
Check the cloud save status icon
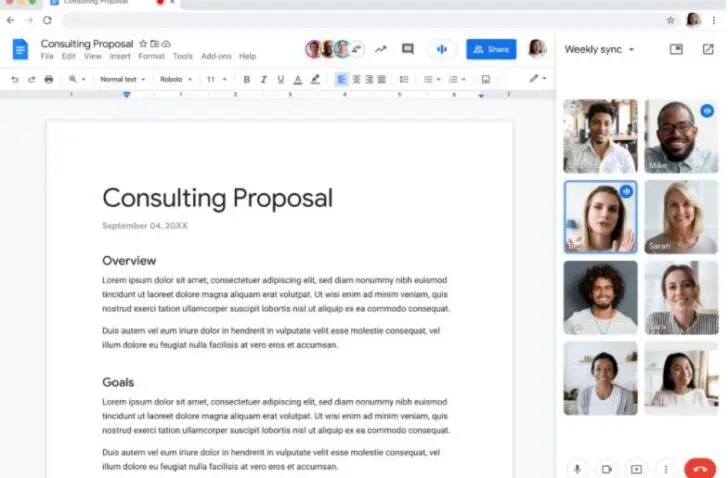click(166, 44)
